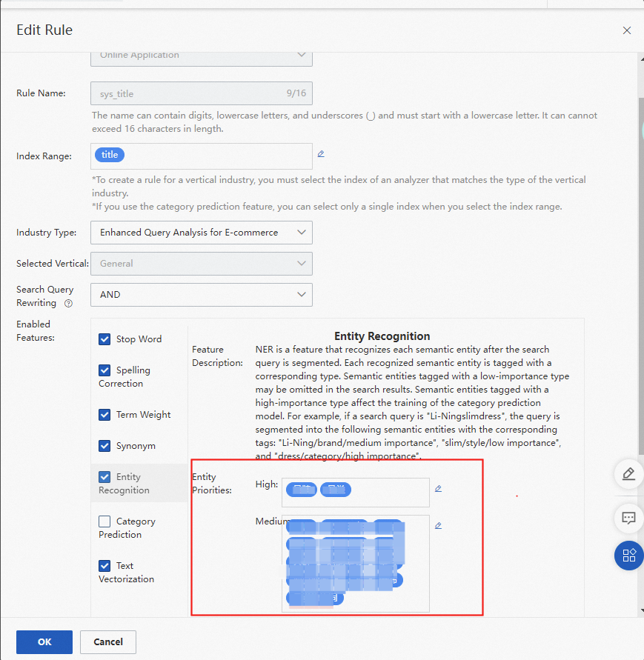Expand the Search Query Rewriting AND dropdown
The image size is (644, 660).
(202, 295)
